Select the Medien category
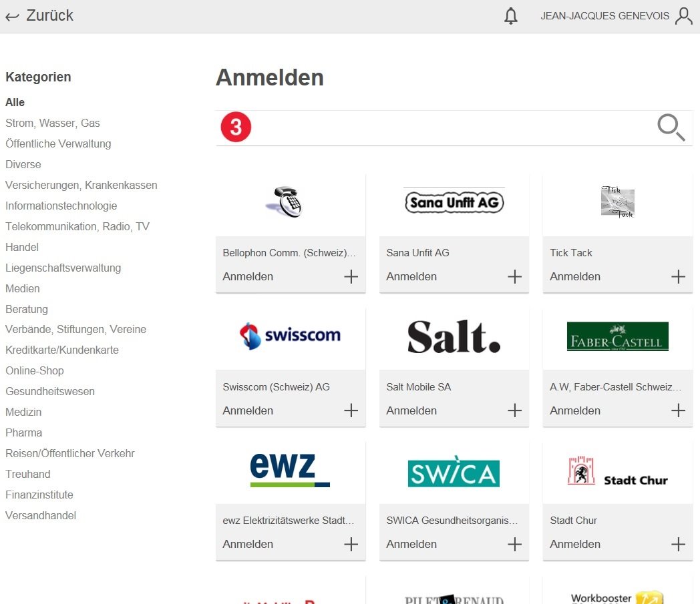Viewport: 700px width, 604px height. coord(23,288)
